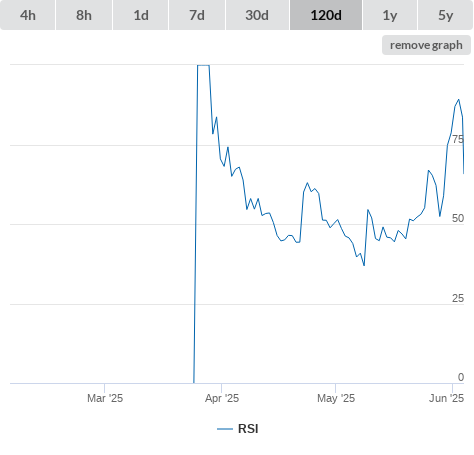Click the Apr '25 axis label
The height and width of the screenshot is (455, 474).
[222, 398]
